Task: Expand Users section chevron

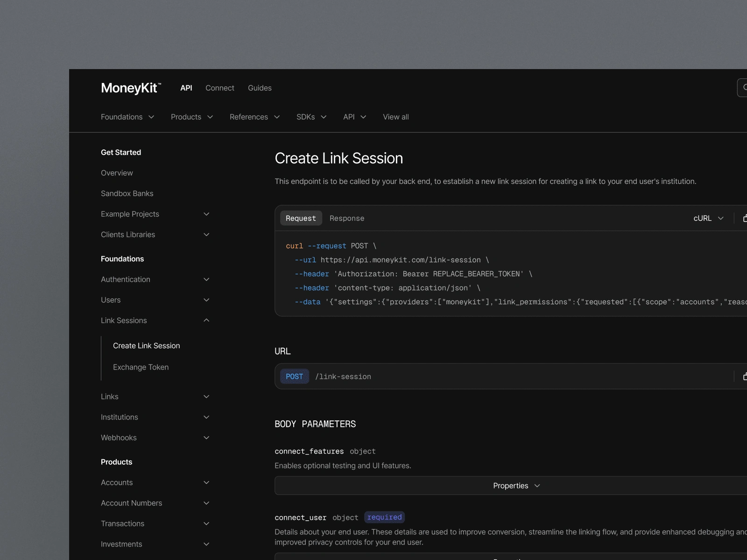Action: [206, 300]
